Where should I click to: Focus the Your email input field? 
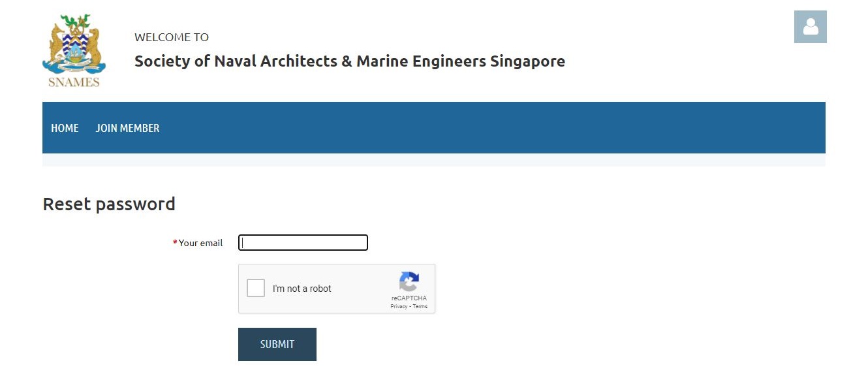click(x=303, y=243)
